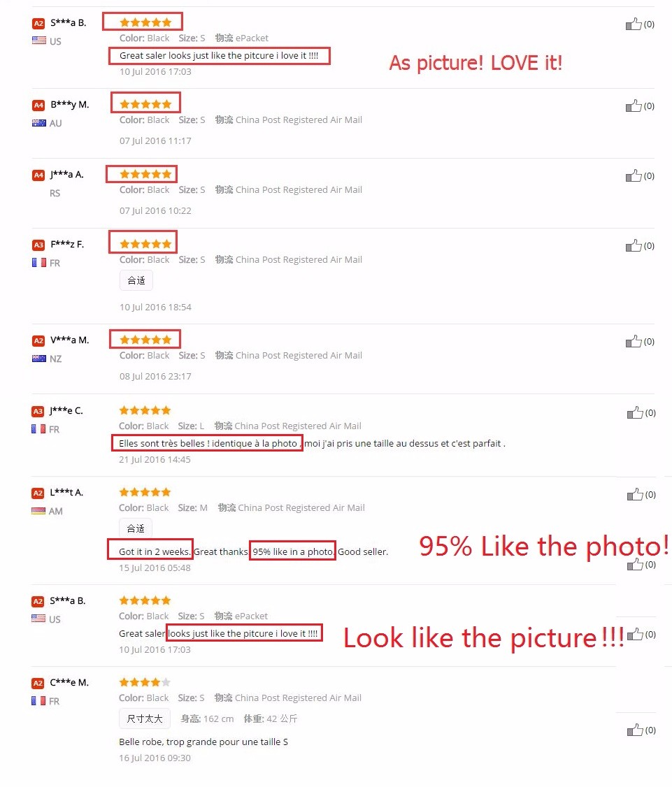672x787 pixels.
Task: Open reviewer name V***a M.
Action: tap(69, 340)
